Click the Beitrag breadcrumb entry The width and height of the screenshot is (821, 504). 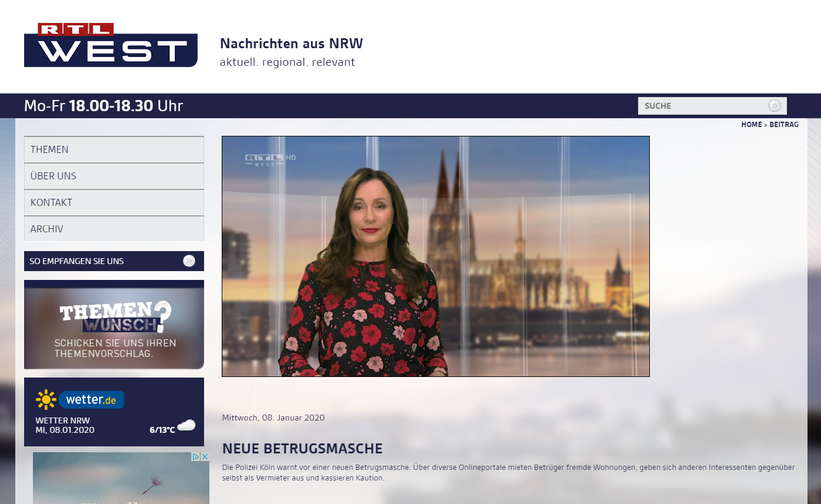(784, 125)
